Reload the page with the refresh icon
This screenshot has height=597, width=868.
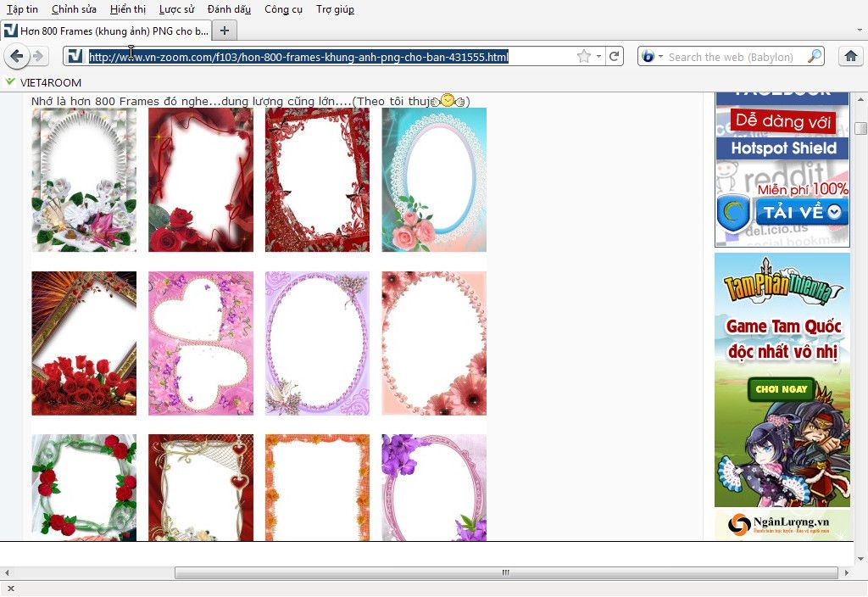pyautogui.click(x=614, y=57)
